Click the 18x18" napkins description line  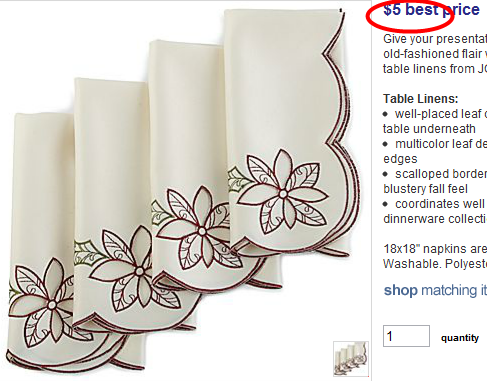(435, 249)
